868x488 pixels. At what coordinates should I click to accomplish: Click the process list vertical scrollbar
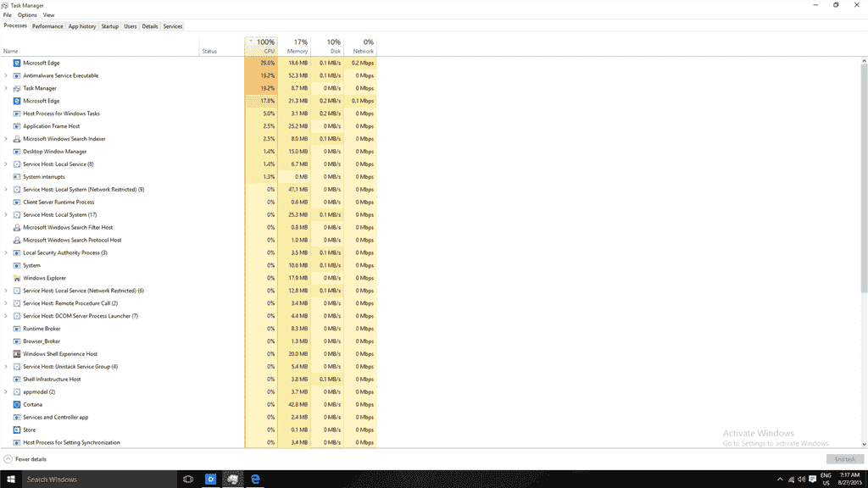tap(864, 177)
